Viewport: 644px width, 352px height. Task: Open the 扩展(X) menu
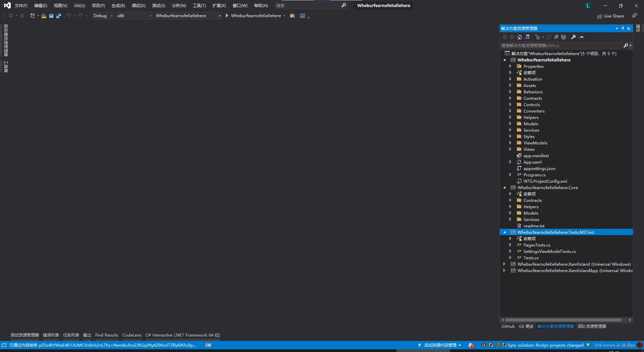(219, 6)
